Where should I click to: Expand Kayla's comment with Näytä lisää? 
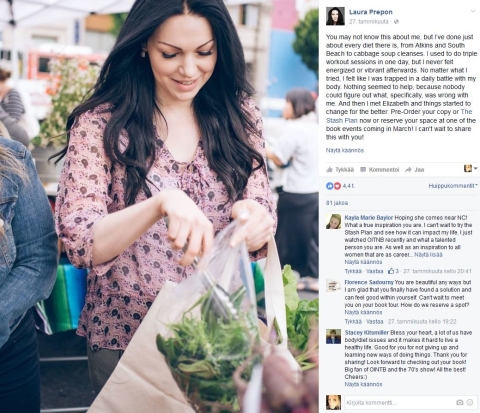[x=428, y=255]
